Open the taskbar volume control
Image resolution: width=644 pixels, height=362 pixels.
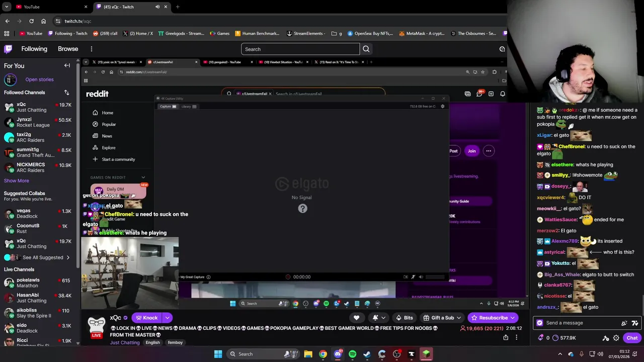[x=600, y=354]
